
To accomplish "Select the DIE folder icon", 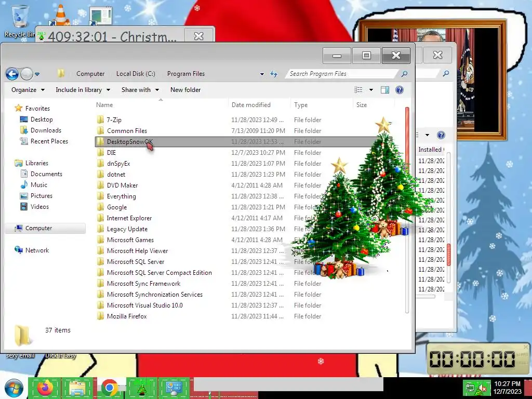I will pyautogui.click(x=100, y=152).
